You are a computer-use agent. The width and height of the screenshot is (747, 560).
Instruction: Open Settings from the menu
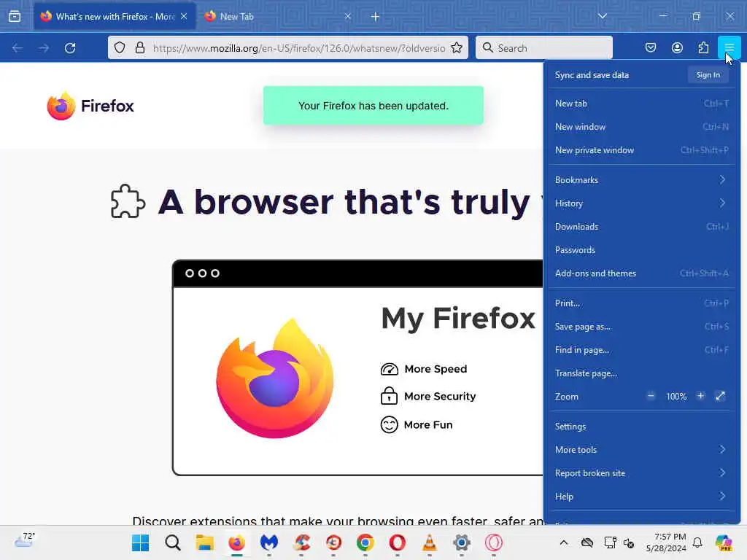coord(642,426)
